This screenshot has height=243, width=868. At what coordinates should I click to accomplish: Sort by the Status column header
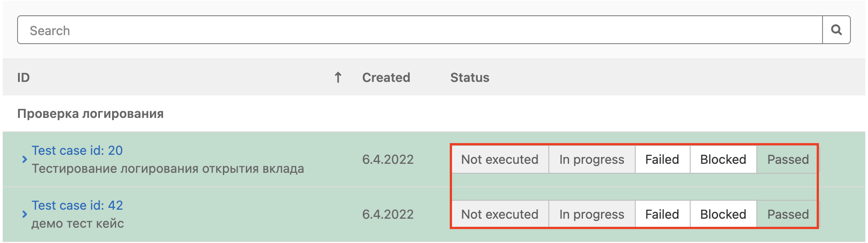tap(470, 78)
